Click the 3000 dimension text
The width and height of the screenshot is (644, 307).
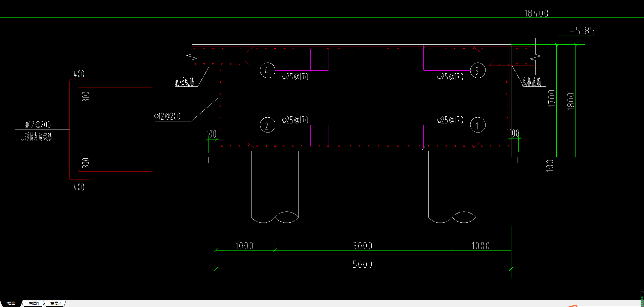pos(363,246)
